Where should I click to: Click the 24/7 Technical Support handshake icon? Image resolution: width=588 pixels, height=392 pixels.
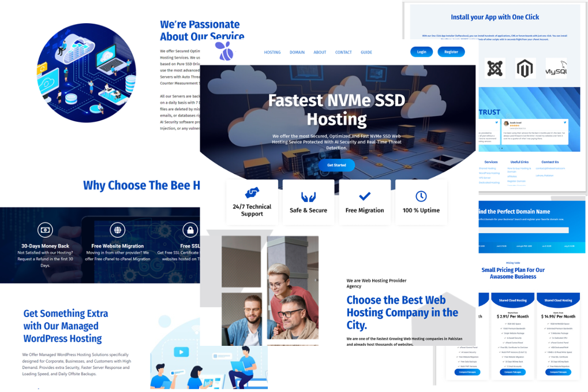click(252, 193)
